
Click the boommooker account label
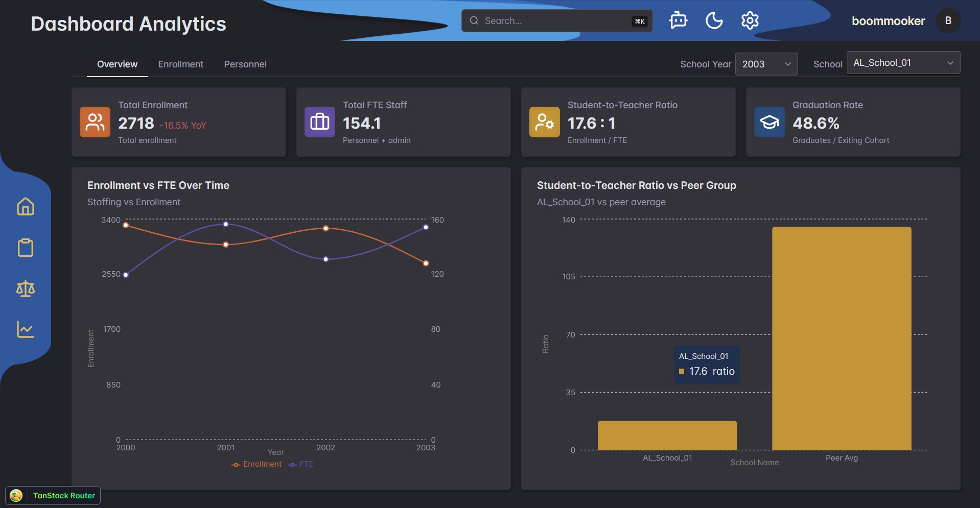pos(888,21)
